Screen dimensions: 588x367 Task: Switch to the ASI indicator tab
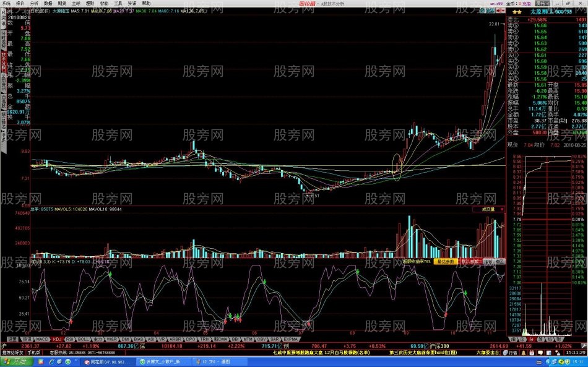[151, 339]
